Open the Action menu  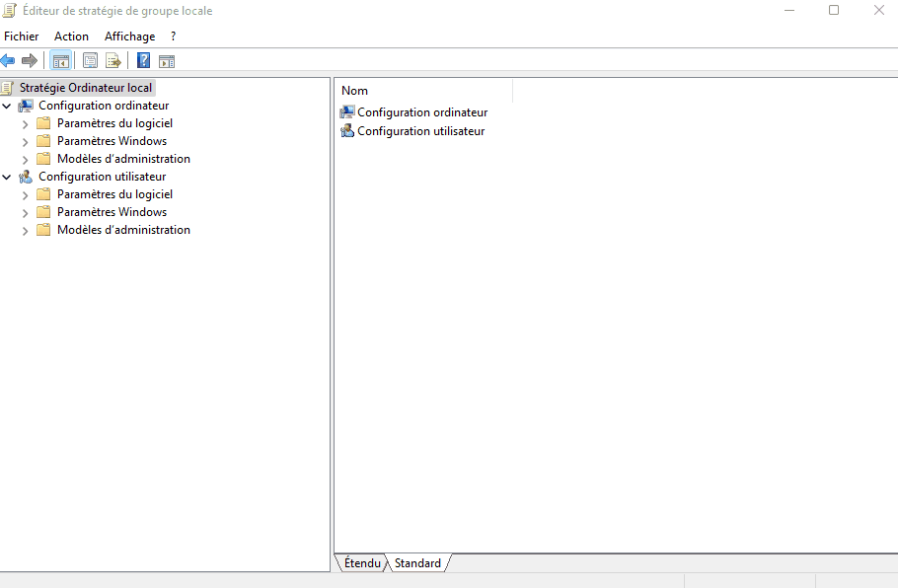point(71,36)
